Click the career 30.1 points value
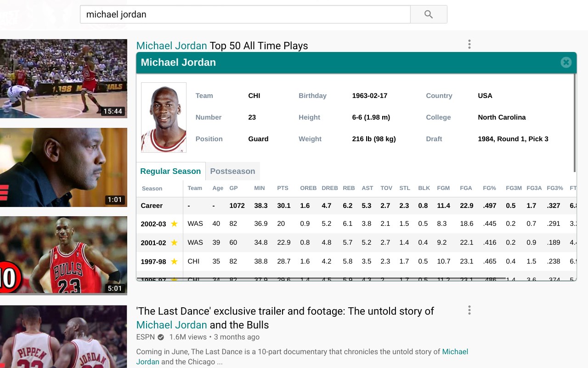 (x=284, y=206)
